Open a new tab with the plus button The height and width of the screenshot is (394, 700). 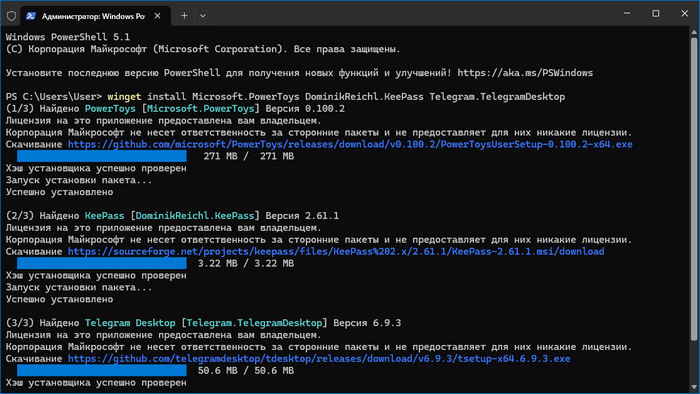click(x=184, y=16)
